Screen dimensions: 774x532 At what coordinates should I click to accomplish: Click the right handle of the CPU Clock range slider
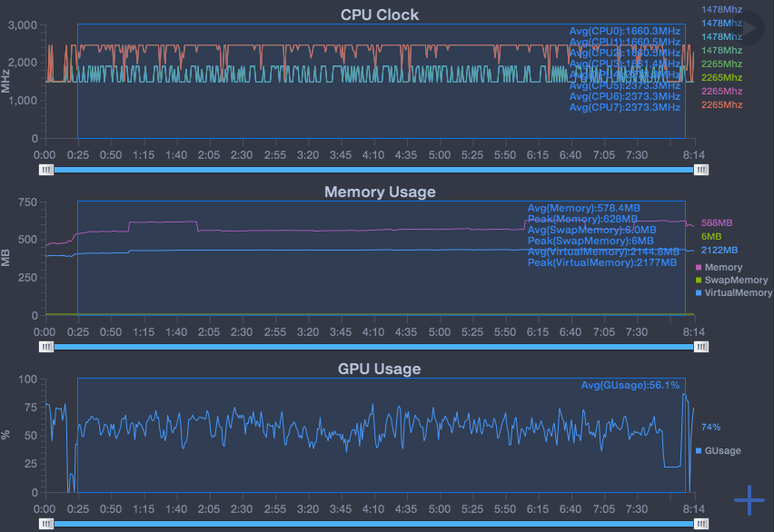click(x=700, y=169)
